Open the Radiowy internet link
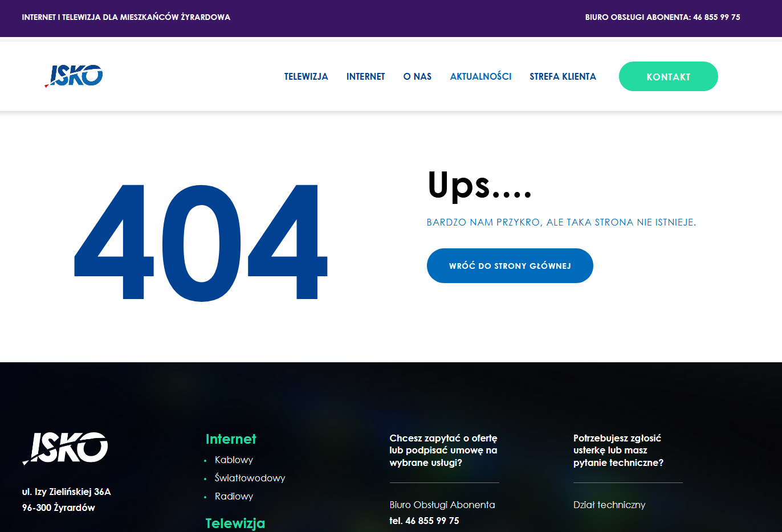Viewport: 782px width, 532px height. (234, 497)
